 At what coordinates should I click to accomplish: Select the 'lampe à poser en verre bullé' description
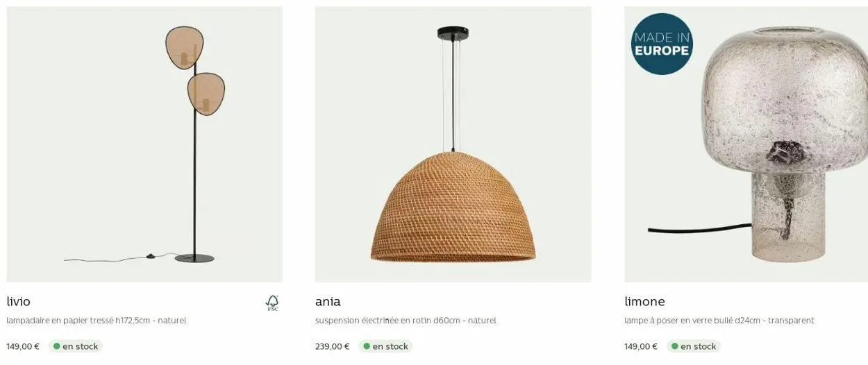[719, 321]
